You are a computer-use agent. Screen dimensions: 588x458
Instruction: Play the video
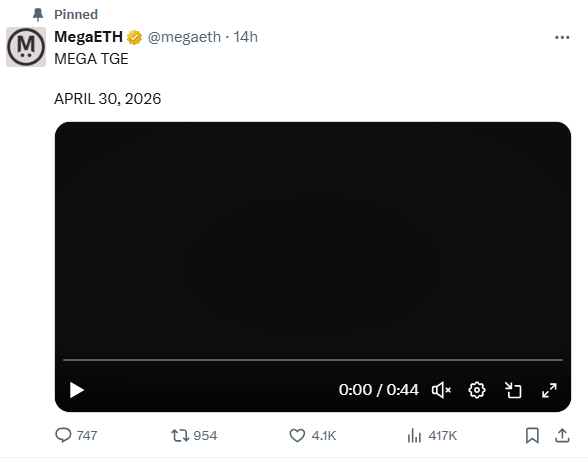[77, 390]
